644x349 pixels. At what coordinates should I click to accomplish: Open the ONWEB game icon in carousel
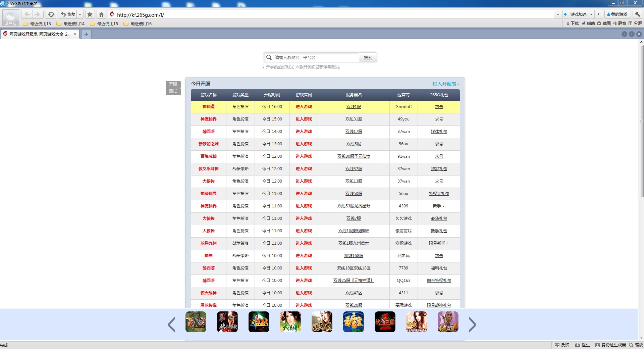pos(196,322)
